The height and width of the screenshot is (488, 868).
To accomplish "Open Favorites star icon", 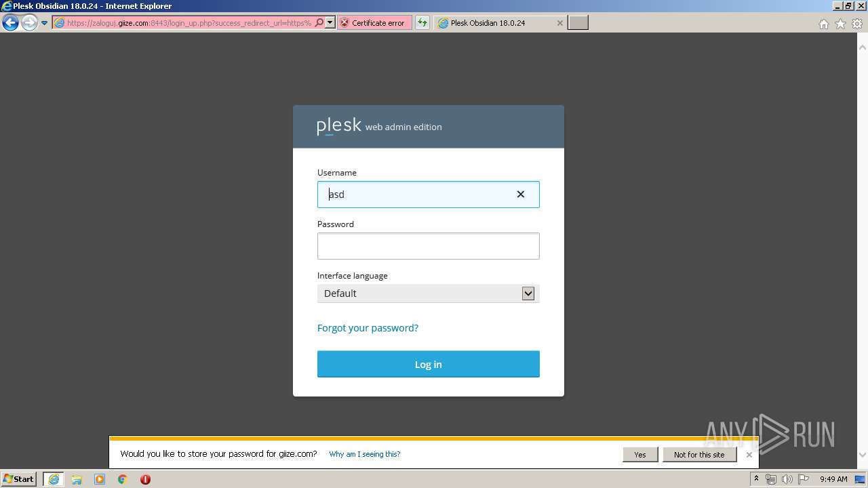I will (x=840, y=24).
